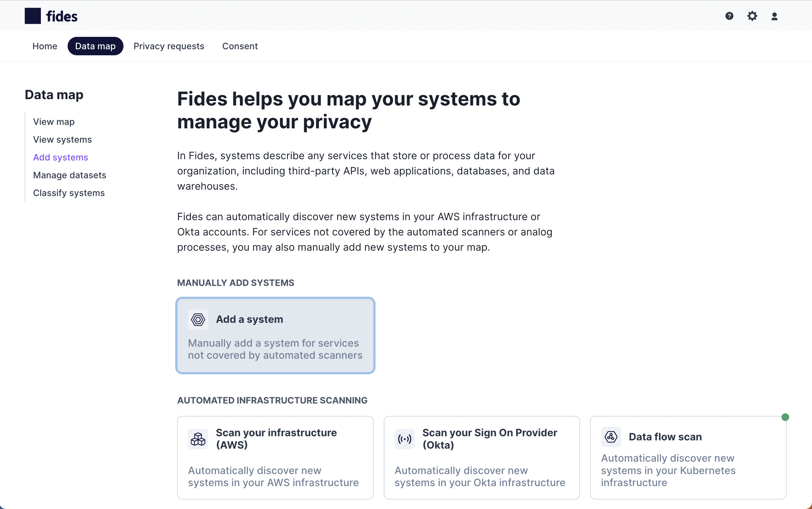Click the Add a system hexagon icon
Screen dimensions: 812x509
coord(198,319)
